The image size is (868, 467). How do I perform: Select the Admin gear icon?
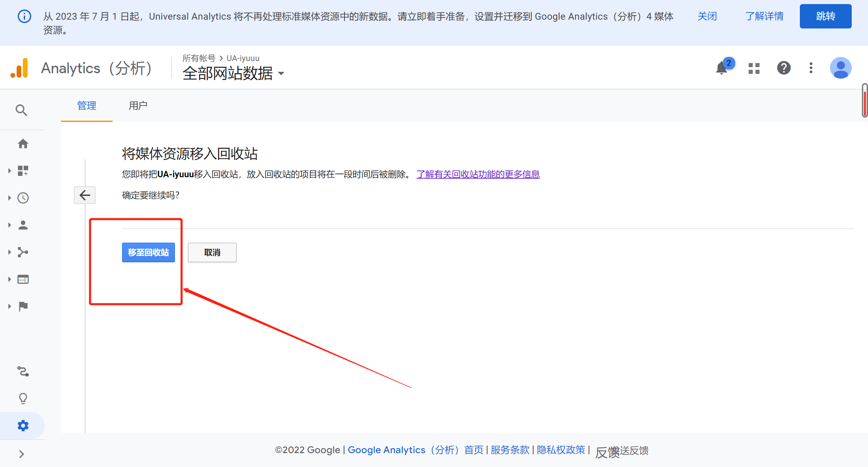click(x=23, y=425)
